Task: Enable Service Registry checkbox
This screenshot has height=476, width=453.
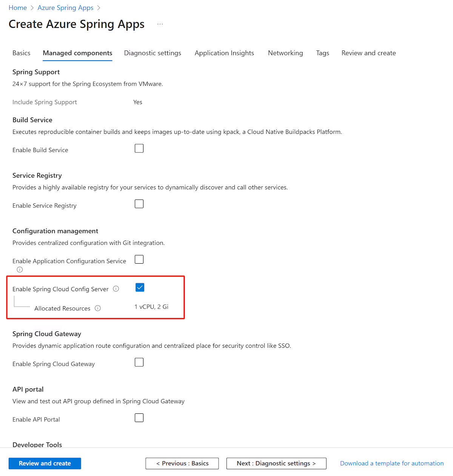Action: coord(139,204)
